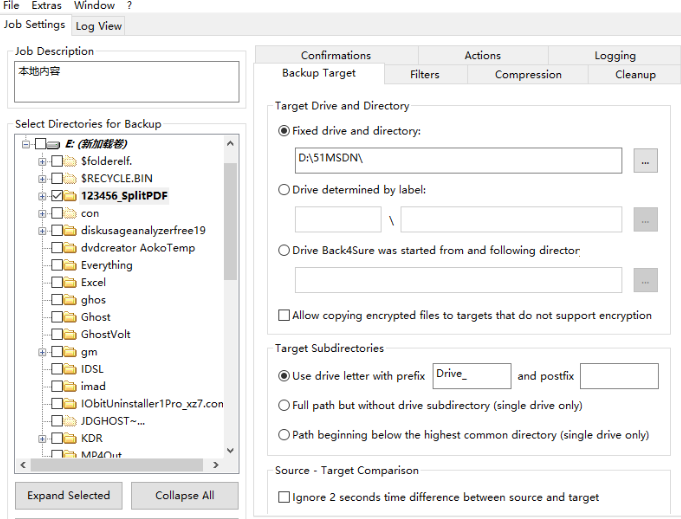Click the Everything folder icon
The width and height of the screenshot is (681, 519).
point(70,265)
